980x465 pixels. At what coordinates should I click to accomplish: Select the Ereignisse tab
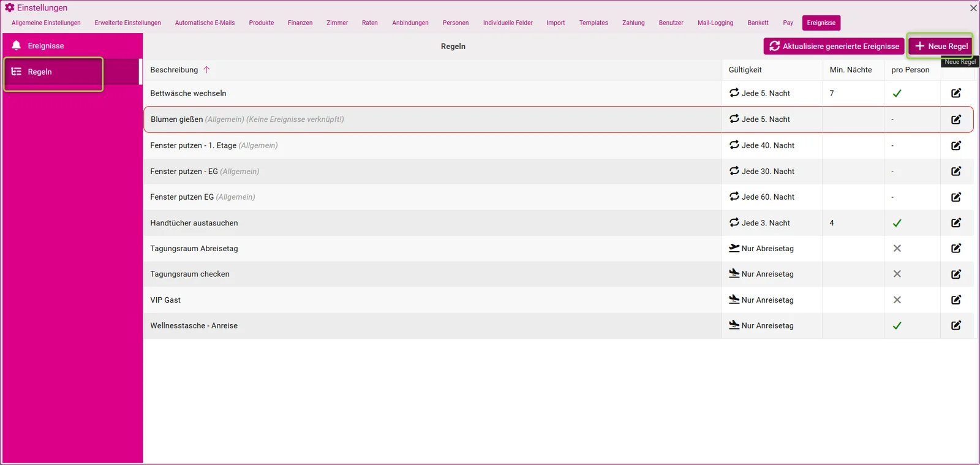point(821,23)
